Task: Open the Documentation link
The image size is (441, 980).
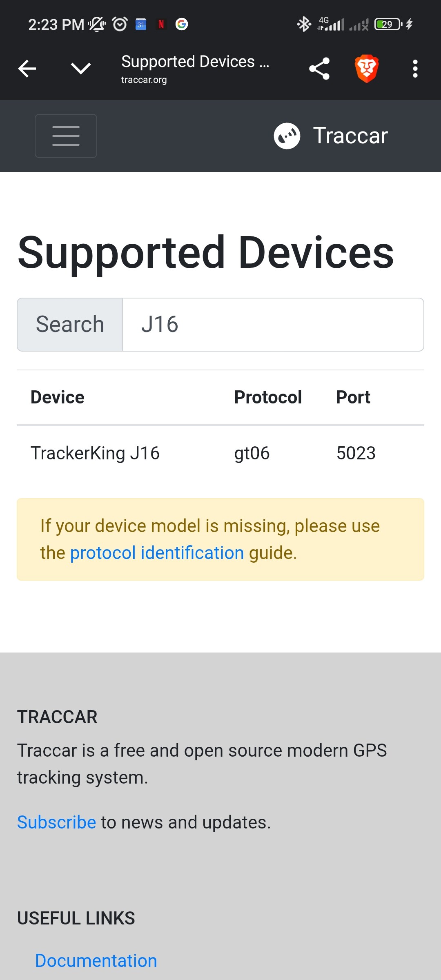Action: click(96, 960)
